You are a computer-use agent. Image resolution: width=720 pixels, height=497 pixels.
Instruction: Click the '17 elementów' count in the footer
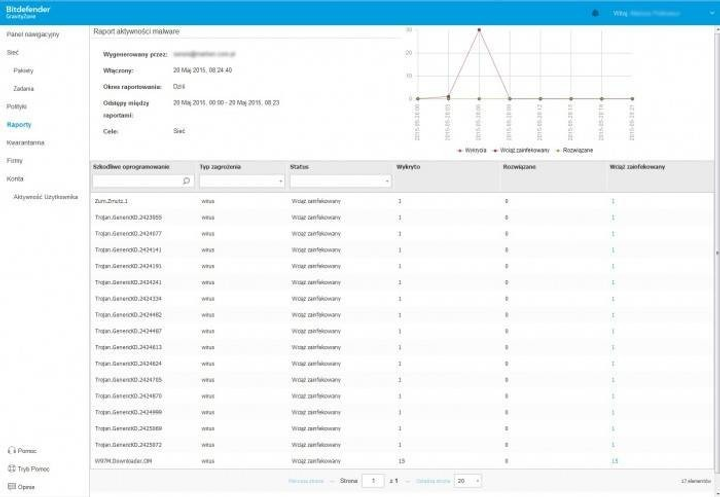696,481
